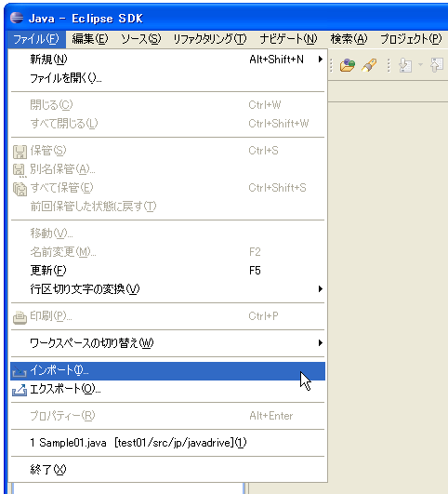Image resolution: width=448 pixels, height=494 pixels.
Task: Click the 更新(F) menu entry
Action: [x=167, y=271]
